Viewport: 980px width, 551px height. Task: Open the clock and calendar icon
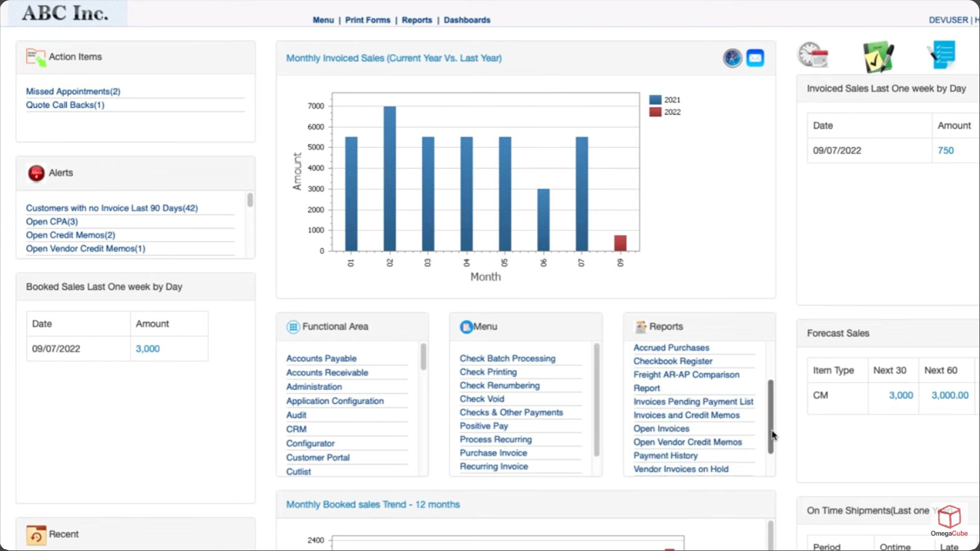pyautogui.click(x=812, y=56)
